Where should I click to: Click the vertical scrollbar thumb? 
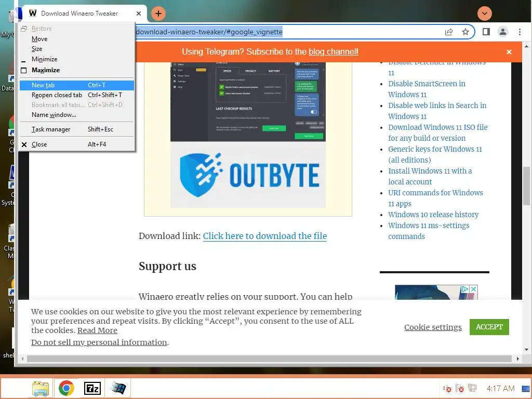526,186
